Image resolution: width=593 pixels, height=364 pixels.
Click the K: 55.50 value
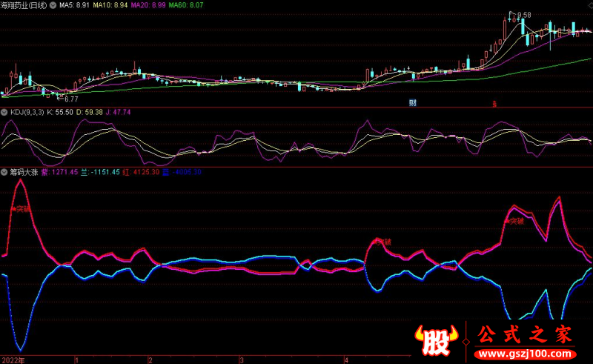(60, 113)
